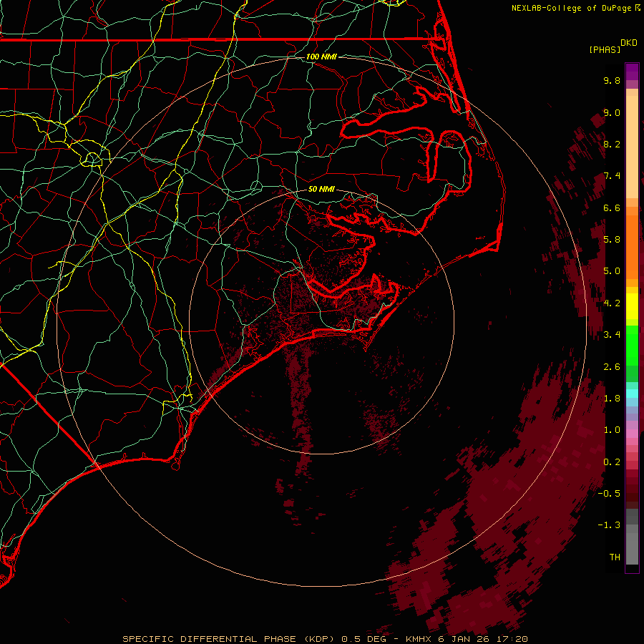Click the 5.0 scale value

612,271
